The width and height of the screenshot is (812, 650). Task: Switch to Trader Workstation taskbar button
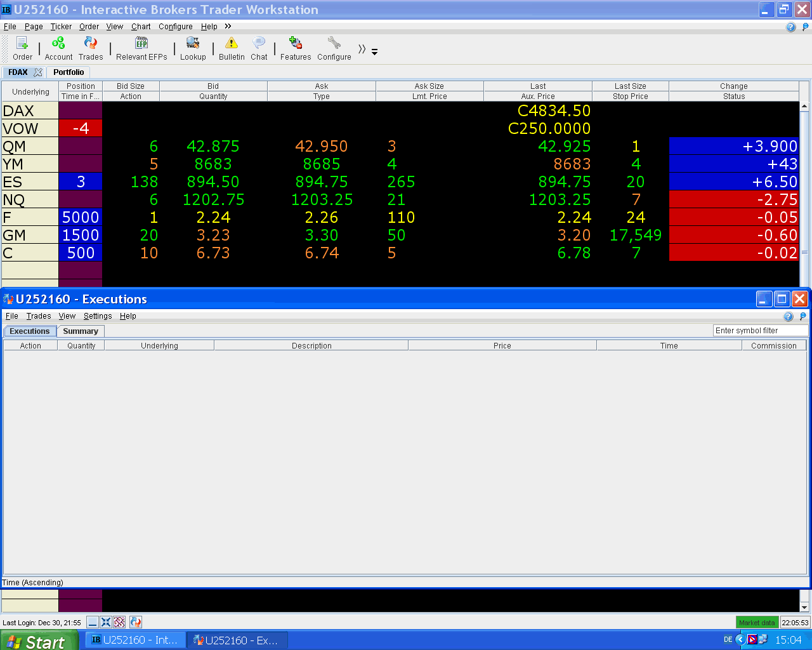coord(135,640)
